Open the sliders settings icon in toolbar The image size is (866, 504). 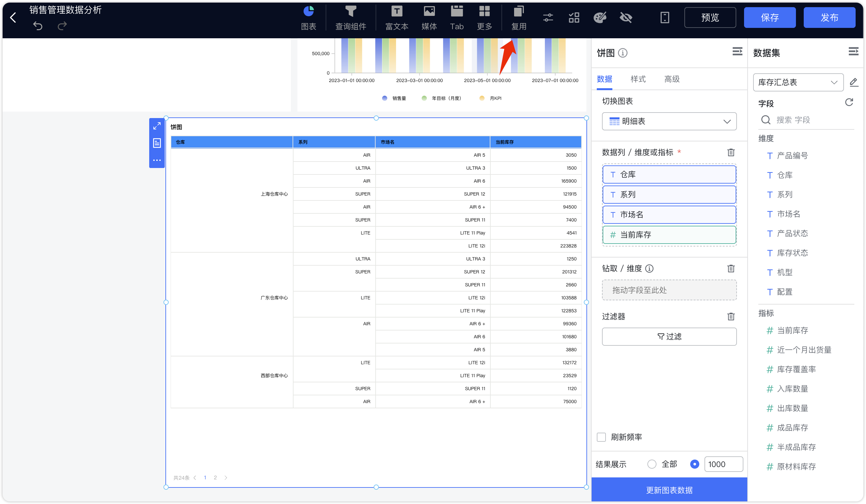[548, 18]
